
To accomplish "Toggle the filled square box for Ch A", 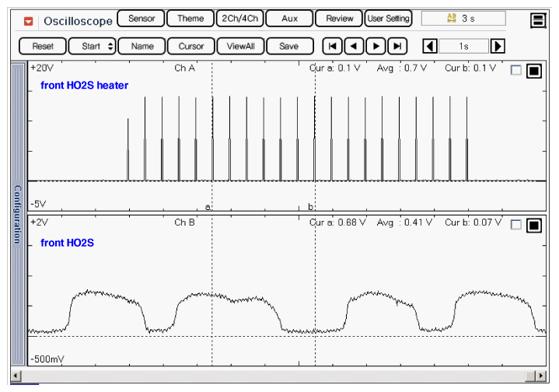I will 534,71.
